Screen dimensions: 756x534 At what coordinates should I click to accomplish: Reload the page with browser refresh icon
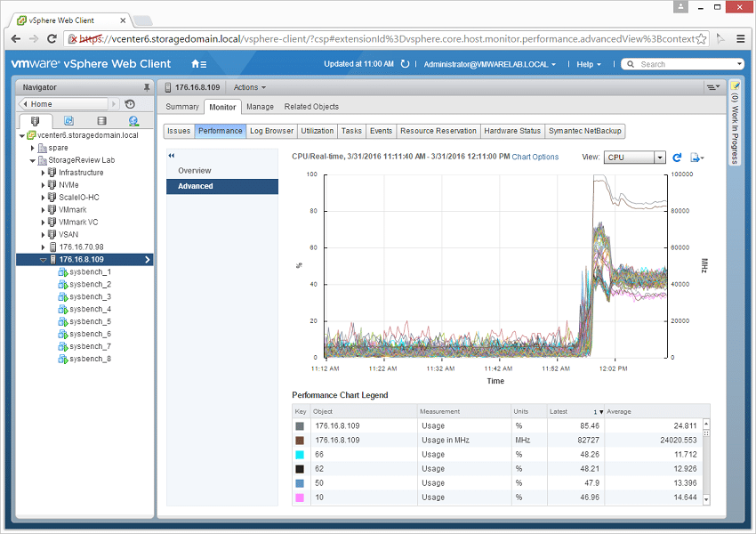tap(52, 38)
